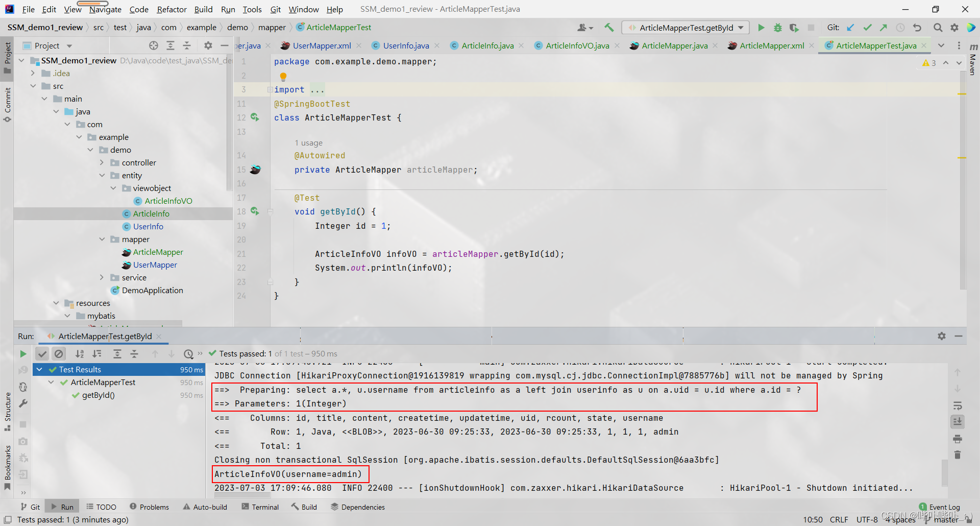Collapse all test results icon
Screen dimensions: 980x526
coord(134,354)
